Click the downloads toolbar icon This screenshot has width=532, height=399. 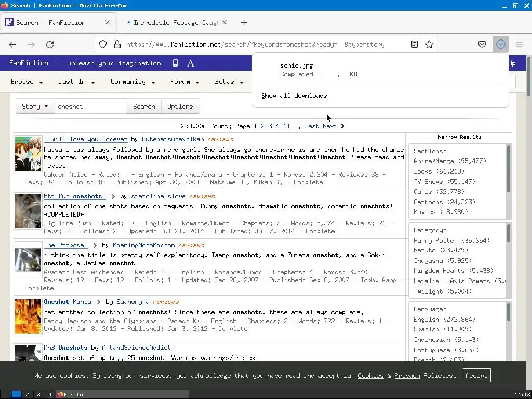(x=500, y=44)
